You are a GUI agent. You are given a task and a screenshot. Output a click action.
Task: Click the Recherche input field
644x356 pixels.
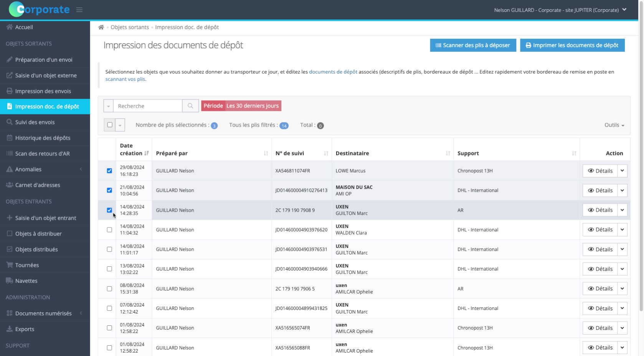(x=148, y=106)
